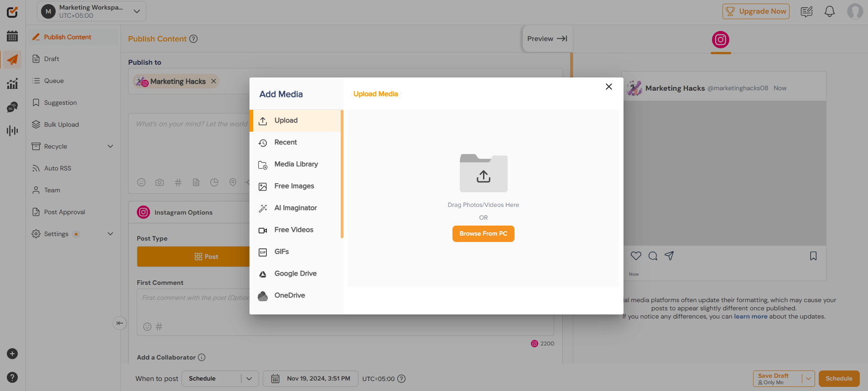Click the hashtag icon in post composer

[178, 182]
